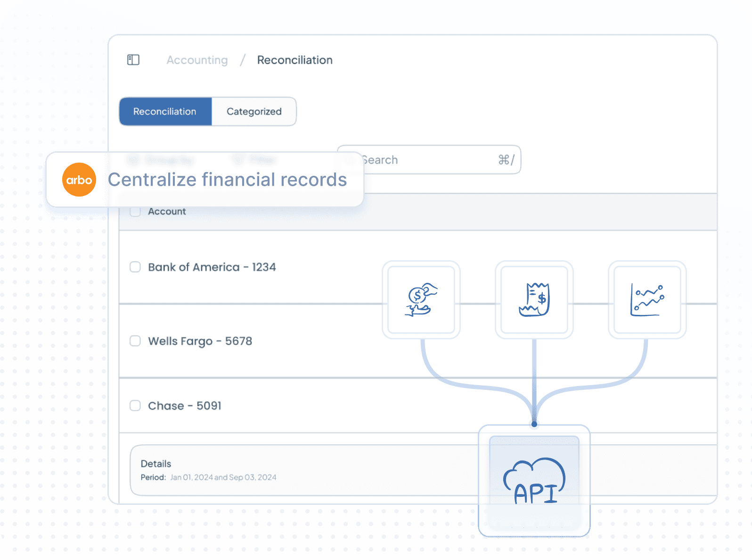752x560 pixels.
Task: Click the command slash shortcut hint
Action: click(507, 160)
